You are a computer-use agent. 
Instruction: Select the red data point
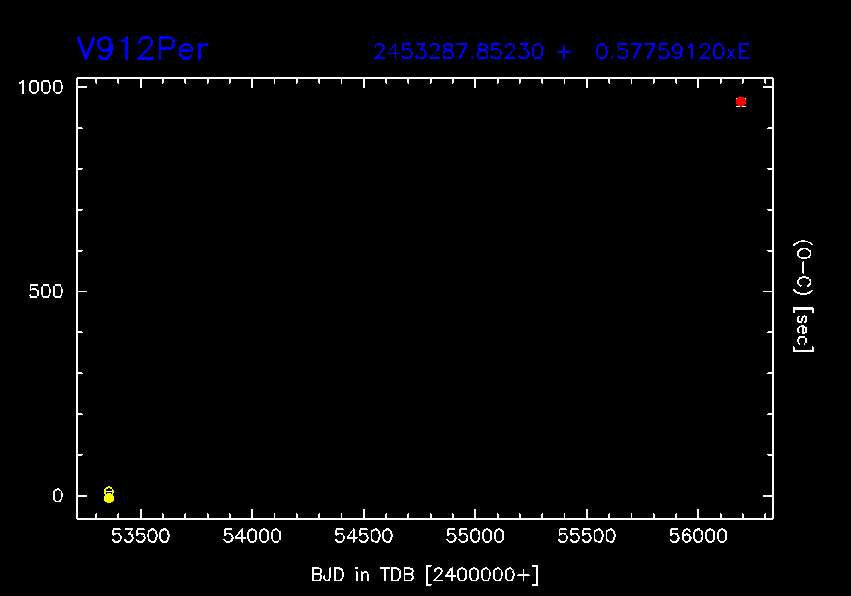click(x=741, y=102)
